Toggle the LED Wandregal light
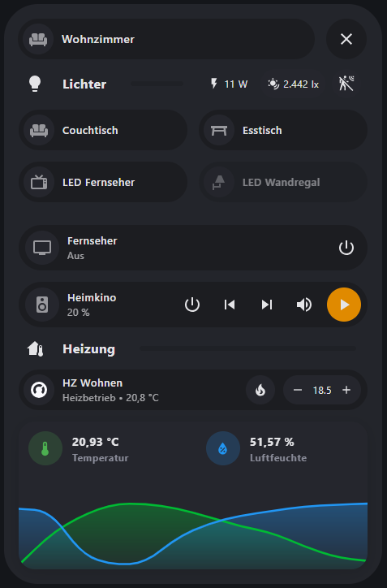Image resolution: width=387 pixels, height=588 pixels. tap(283, 182)
